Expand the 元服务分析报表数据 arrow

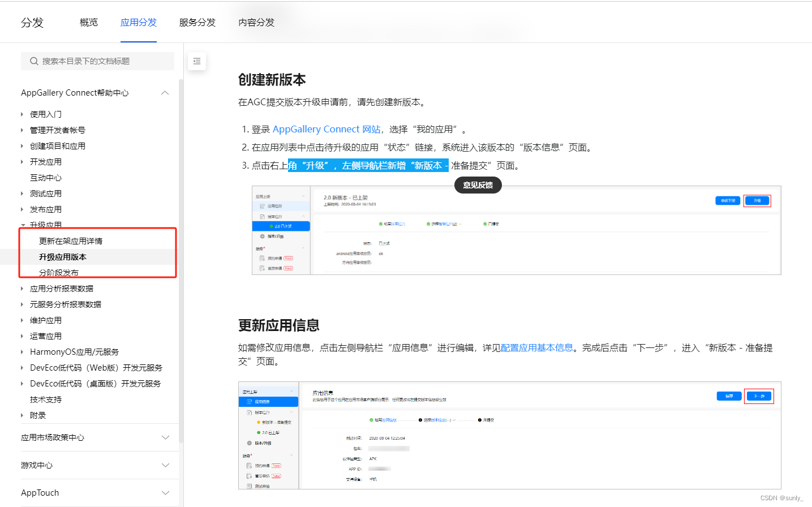tap(23, 304)
